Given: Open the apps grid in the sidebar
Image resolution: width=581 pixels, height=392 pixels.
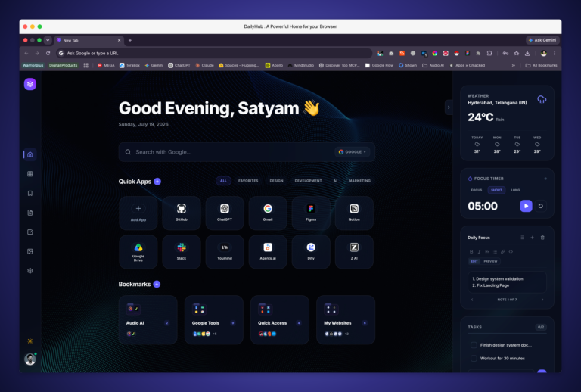Looking at the screenshot, I should click(30, 174).
